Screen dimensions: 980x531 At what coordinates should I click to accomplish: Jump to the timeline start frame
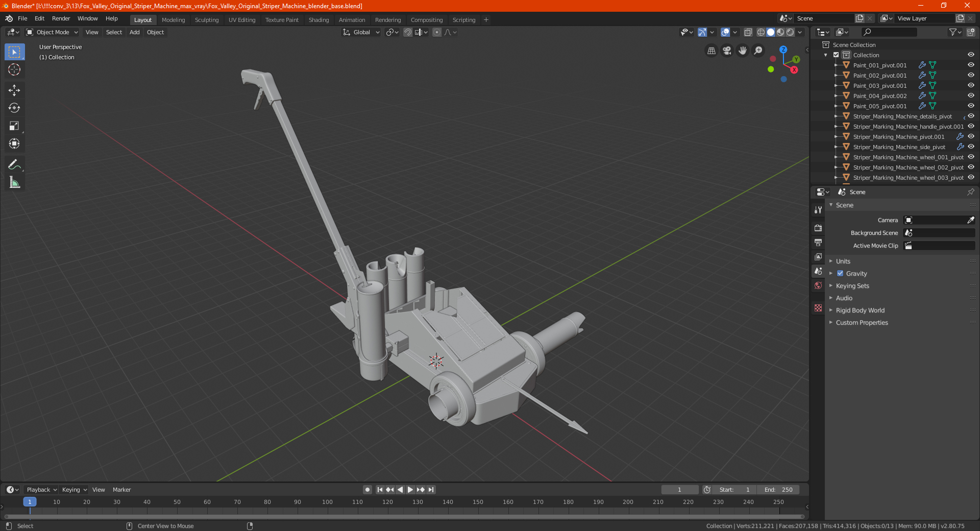pyautogui.click(x=380, y=490)
